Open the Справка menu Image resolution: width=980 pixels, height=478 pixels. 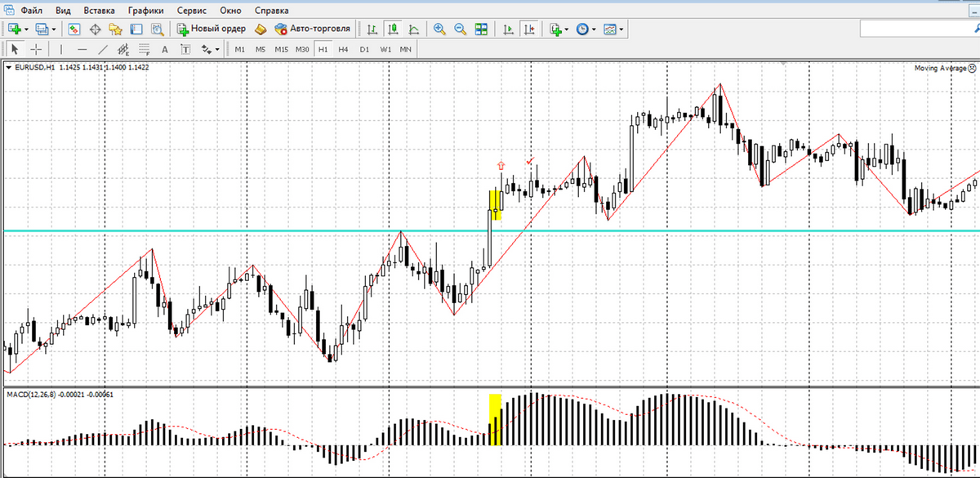coord(272,11)
